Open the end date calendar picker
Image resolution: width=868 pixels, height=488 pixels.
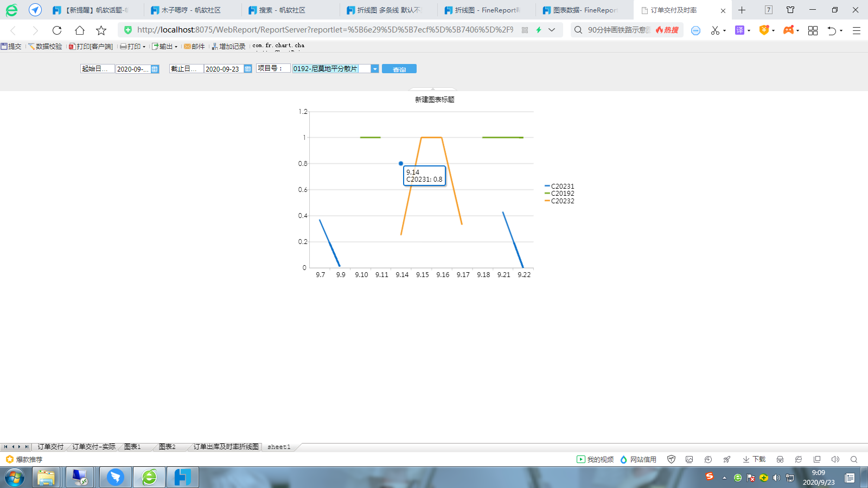[248, 69]
